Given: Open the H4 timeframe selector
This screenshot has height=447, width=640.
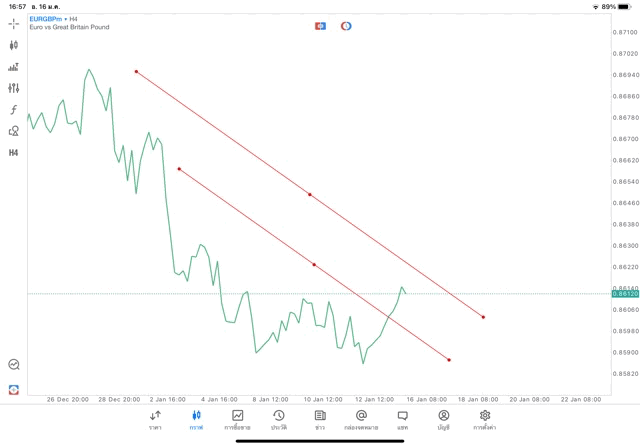Looking at the screenshot, I should click(14, 153).
